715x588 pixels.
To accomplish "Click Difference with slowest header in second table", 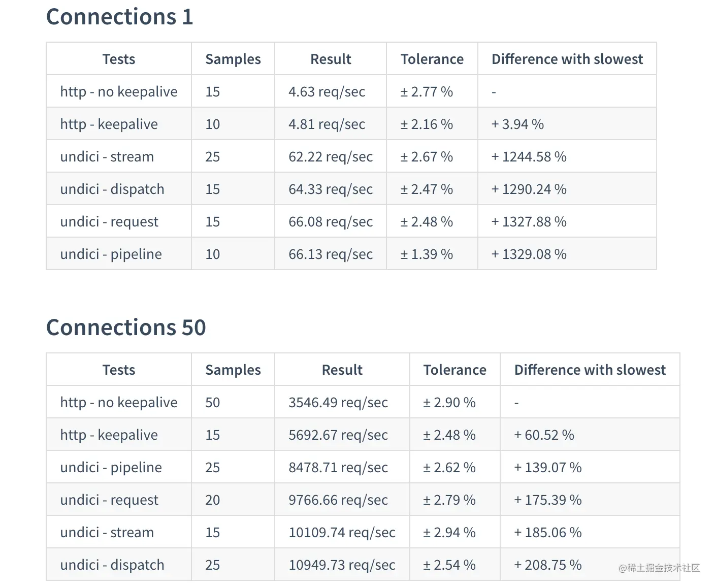I will coord(590,370).
